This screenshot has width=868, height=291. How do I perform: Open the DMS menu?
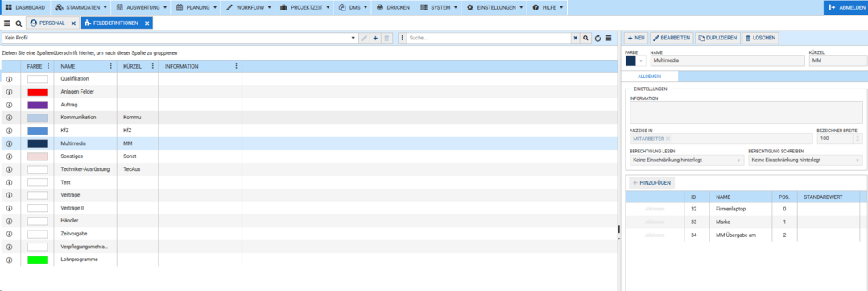coord(353,8)
